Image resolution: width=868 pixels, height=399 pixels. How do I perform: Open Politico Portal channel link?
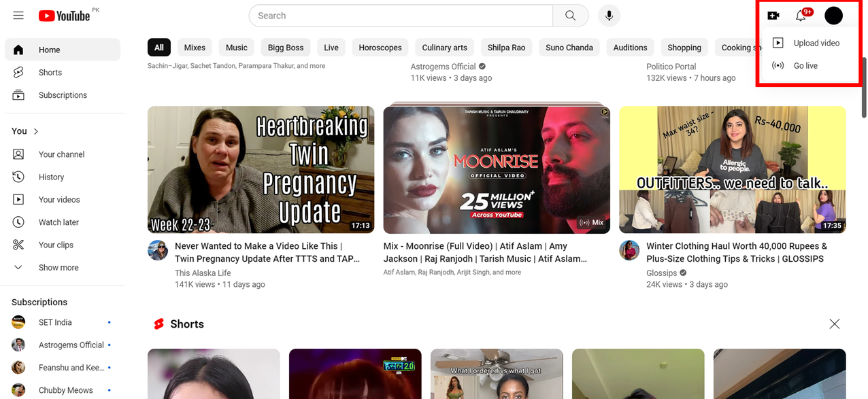671,67
